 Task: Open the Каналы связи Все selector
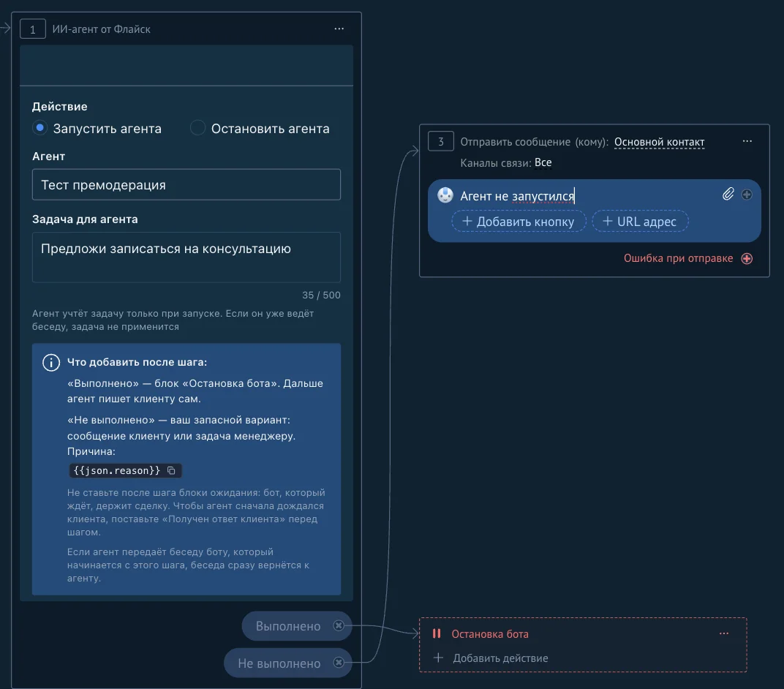pyautogui.click(x=543, y=162)
